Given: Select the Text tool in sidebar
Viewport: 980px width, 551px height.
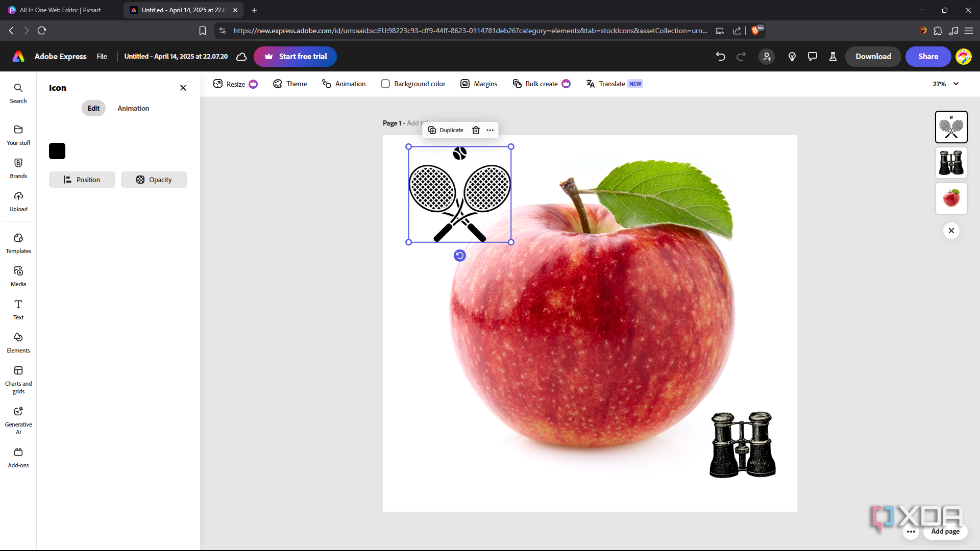Looking at the screenshot, I should coord(18,310).
